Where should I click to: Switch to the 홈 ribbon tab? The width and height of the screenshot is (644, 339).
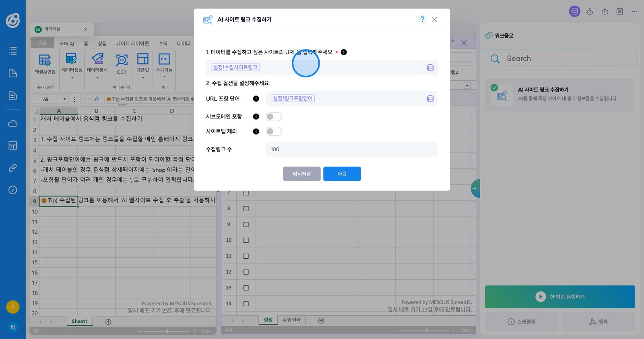tap(86, 44)
